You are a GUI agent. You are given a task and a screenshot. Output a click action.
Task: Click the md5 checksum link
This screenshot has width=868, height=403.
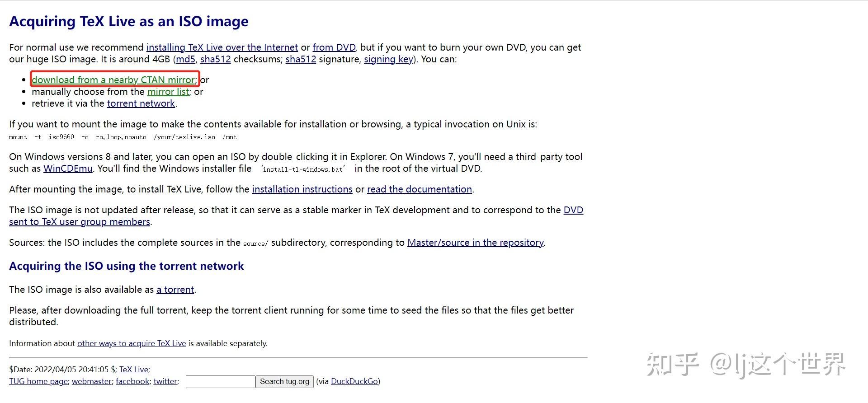[x=185, y=59]
